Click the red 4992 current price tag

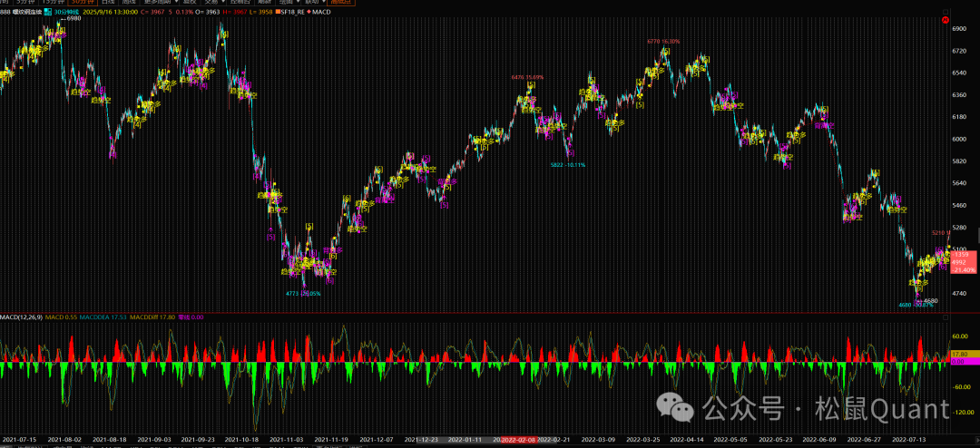coord(964,262)
